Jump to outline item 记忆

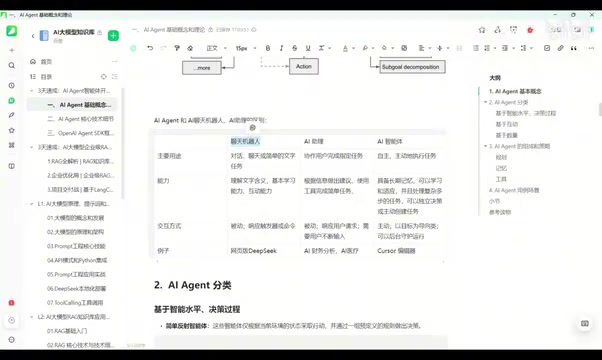click(501, 168)
